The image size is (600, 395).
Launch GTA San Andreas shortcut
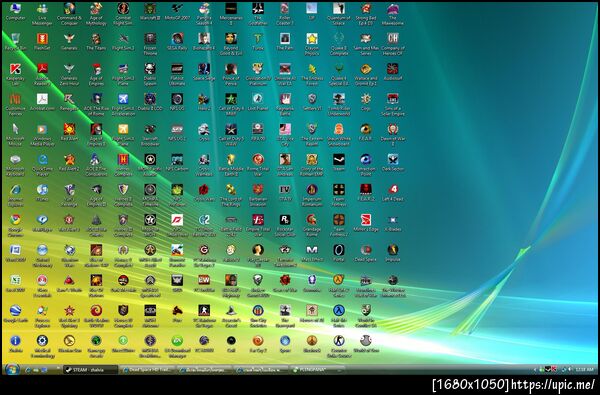tap(285, 165)
